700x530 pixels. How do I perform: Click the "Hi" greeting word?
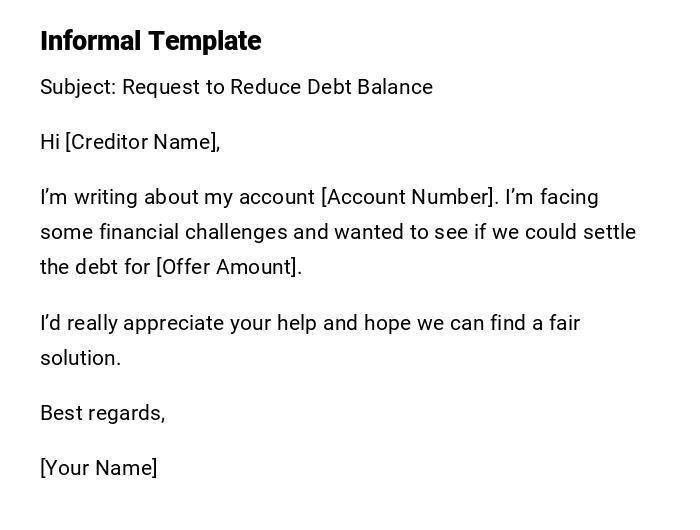point(50,142)
